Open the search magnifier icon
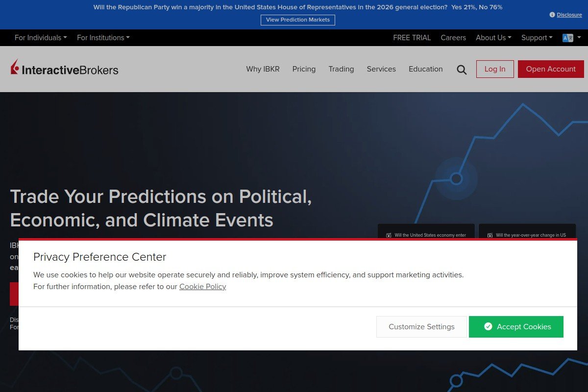The height and width of the screenshot is (392, 588). [x=462, y=70]
